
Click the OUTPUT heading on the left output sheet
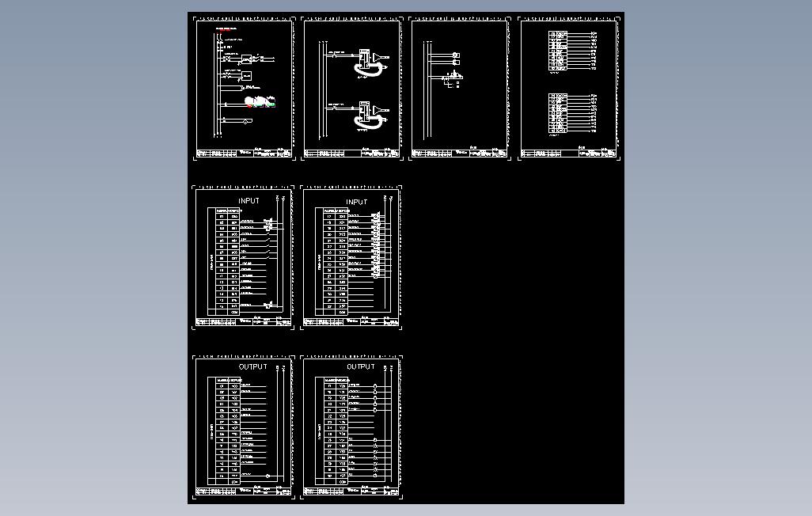click(252, 366)
